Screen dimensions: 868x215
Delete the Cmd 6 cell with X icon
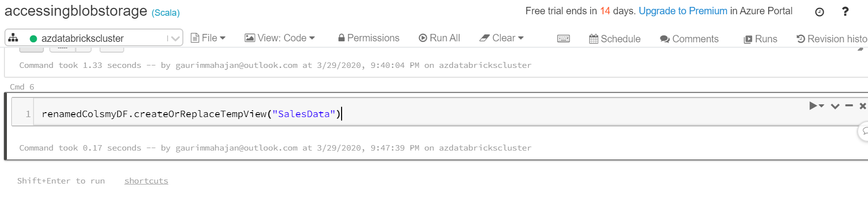(863, 106)
